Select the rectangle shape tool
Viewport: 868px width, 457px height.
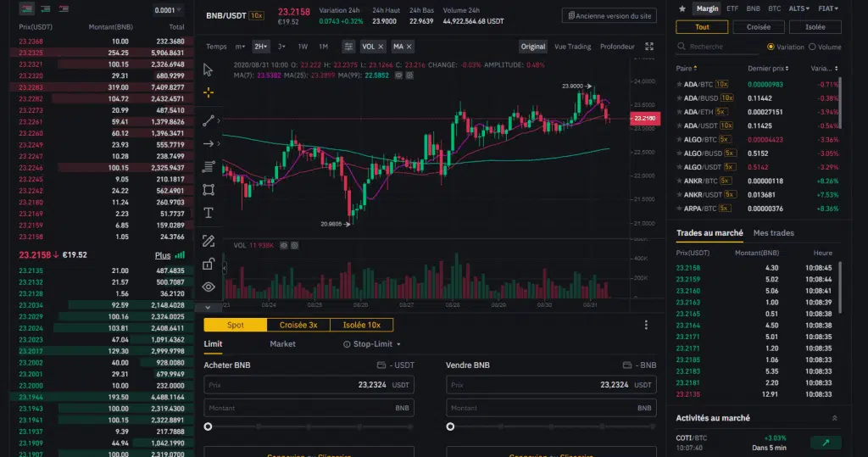209,190
